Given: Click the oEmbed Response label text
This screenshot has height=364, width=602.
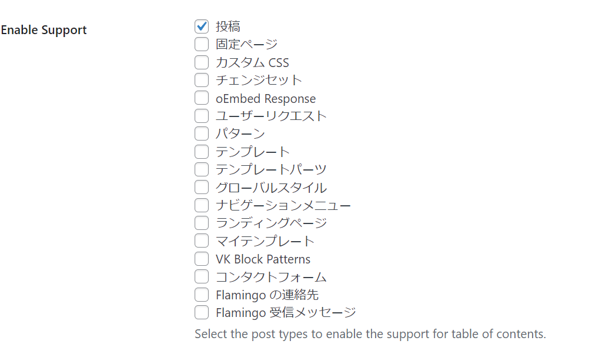Looking at the screenshot, I should tap(265, 98).
